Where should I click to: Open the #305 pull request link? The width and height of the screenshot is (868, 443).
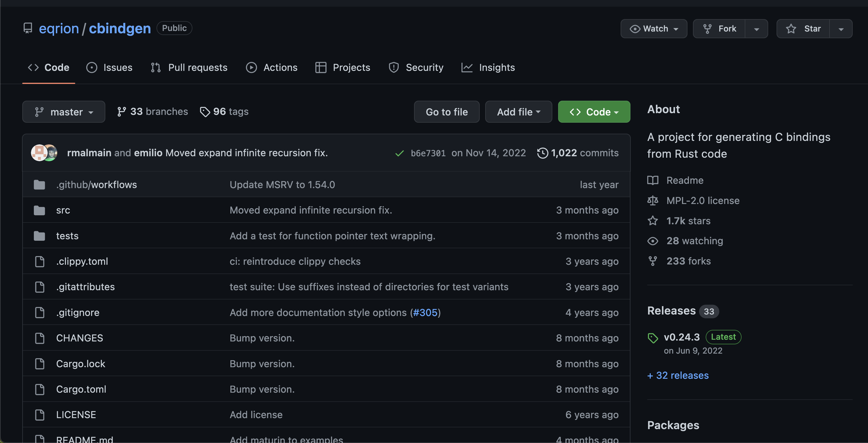pyautogui.click(x=425, y=313)
